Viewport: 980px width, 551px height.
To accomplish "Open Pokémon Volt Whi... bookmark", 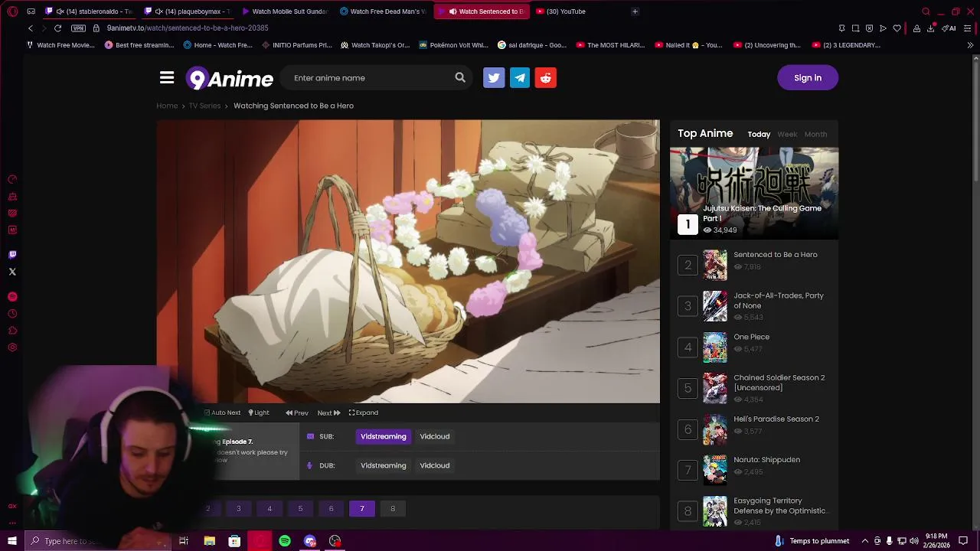I will (453, 45).
